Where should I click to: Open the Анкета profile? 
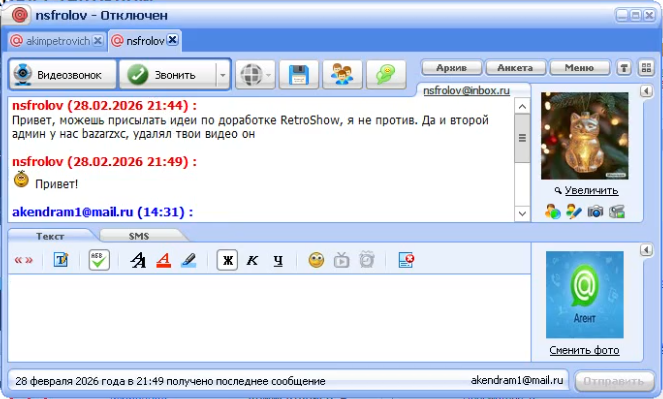pyautogui.click(x=515, y=68)
